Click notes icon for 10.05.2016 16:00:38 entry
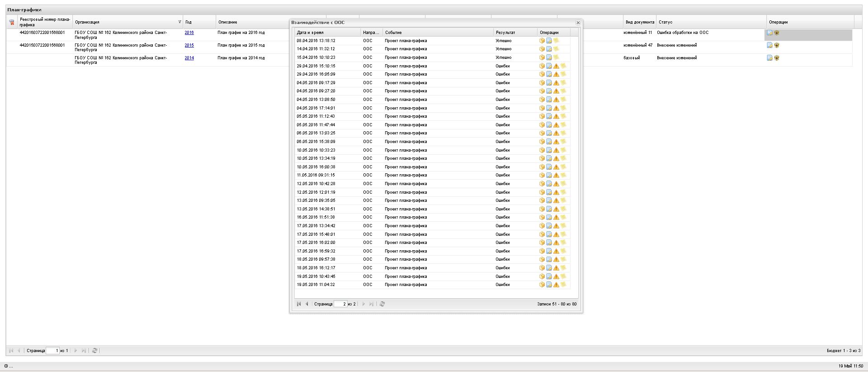The image size is (868, 372). tap(563, 167)
